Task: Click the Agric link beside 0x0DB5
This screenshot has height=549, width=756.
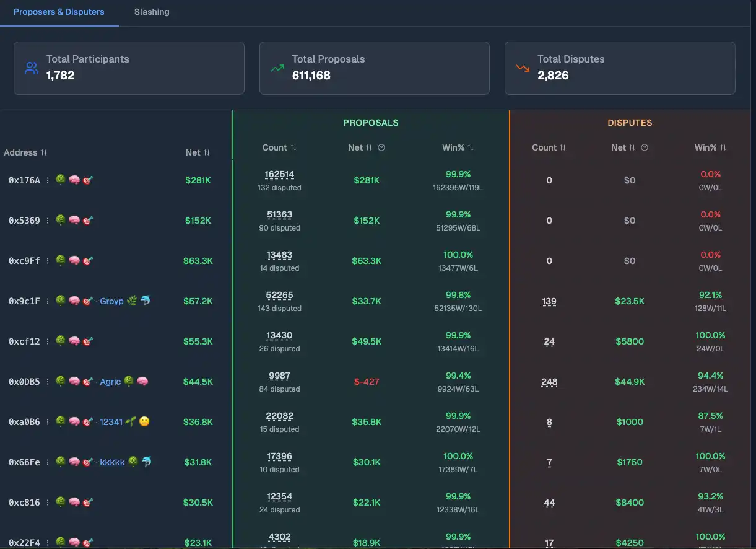Action: [110, 381]
